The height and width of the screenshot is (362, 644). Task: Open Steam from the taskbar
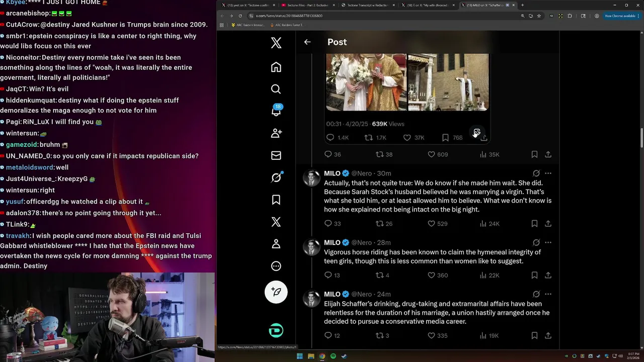tap(344, 356)
